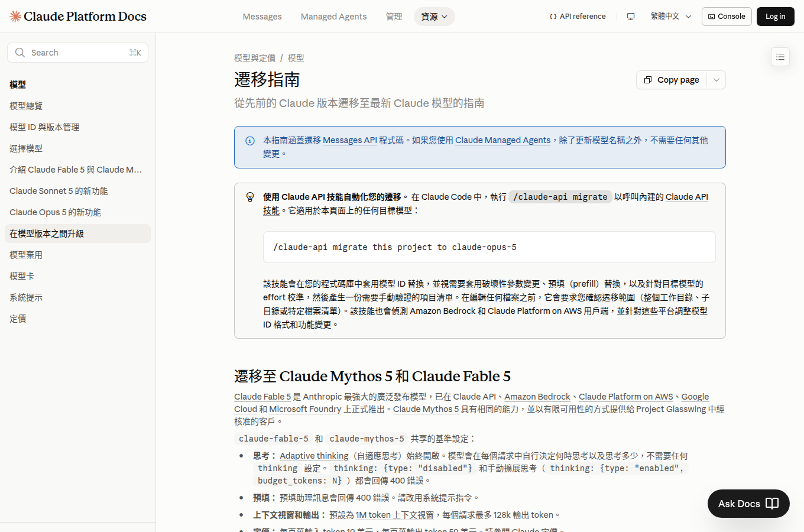Click the search magnifier icon
Image resolution: width=804 pixels, height=532 pixels.
coord(20,53)
